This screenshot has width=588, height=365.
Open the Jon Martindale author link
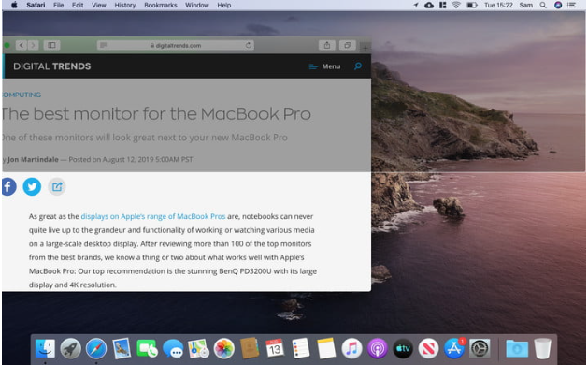point(33,160)
